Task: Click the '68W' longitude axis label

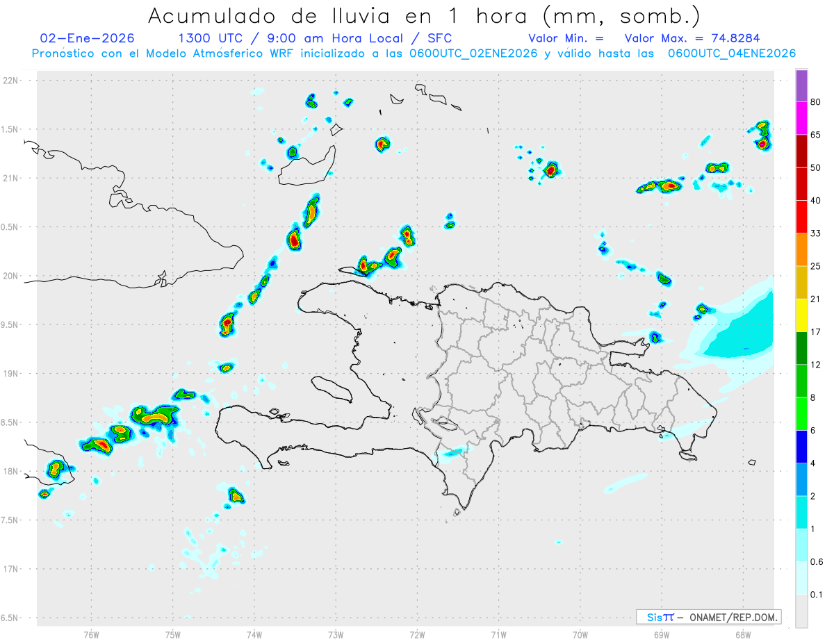Action: (743, 634)
